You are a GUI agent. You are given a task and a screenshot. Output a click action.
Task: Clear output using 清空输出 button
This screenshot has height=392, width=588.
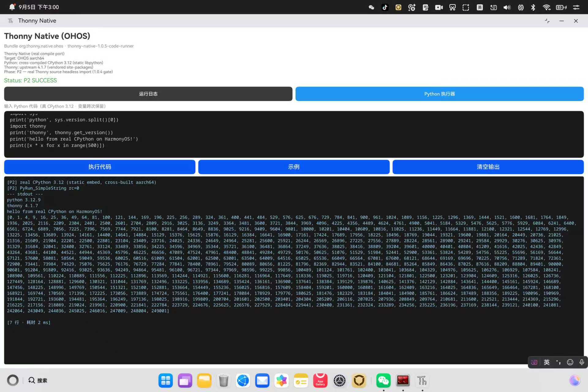point(488,167)
